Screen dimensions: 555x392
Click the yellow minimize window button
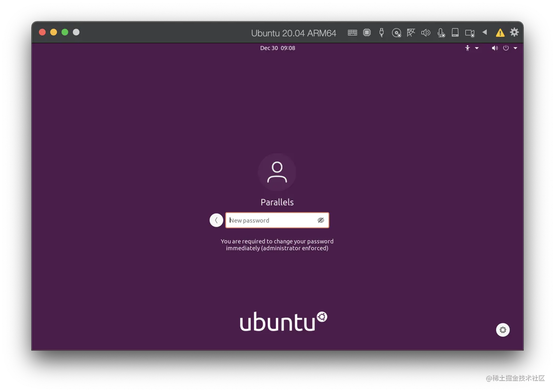click(x=54, y=32)
